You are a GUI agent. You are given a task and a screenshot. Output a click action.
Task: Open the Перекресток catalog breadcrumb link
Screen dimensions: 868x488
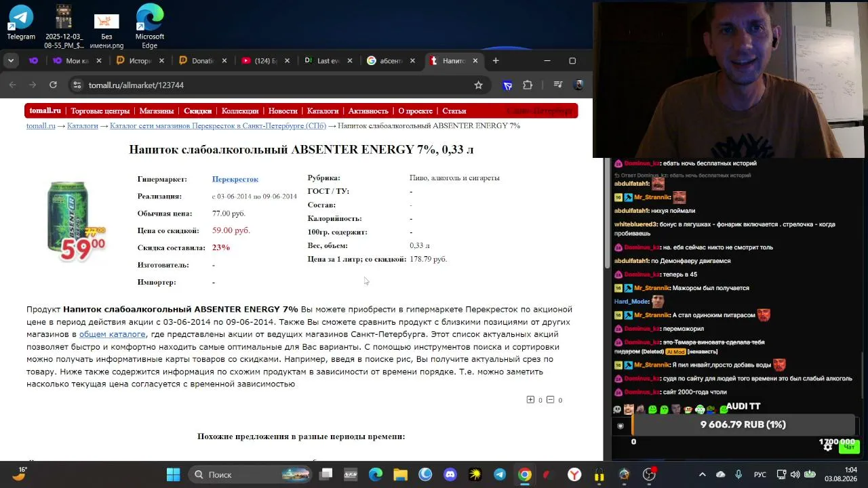[218, 126]
